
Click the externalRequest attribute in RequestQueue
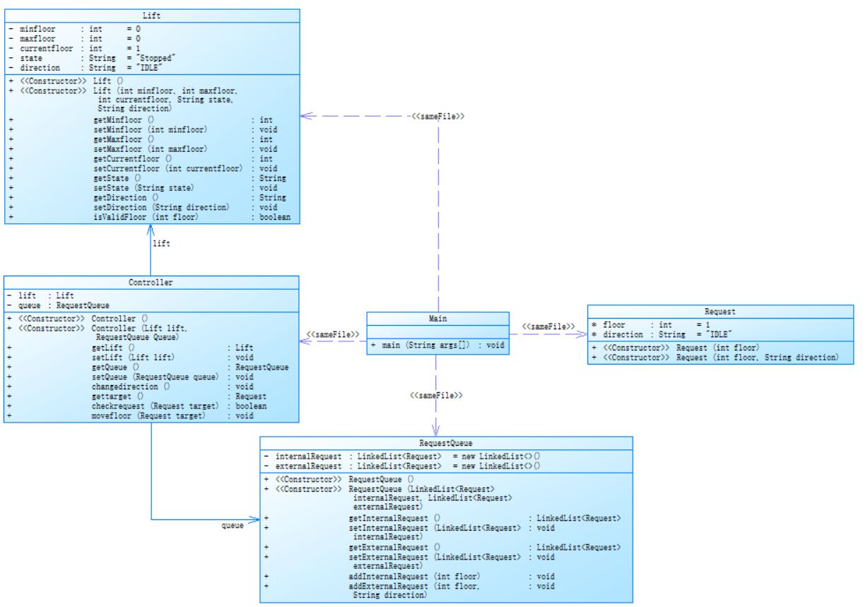[308, 466]
